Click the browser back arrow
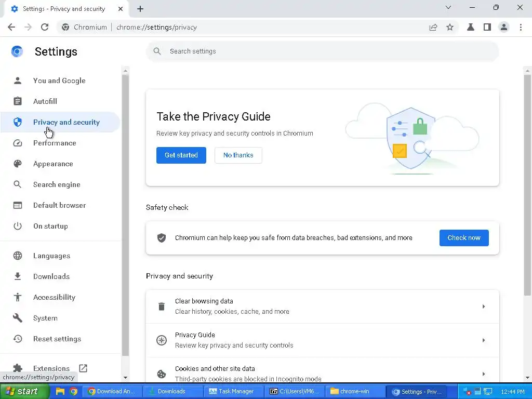Image resolution: width=532 pixels, height=399 pixels. [x=11, y=27]
